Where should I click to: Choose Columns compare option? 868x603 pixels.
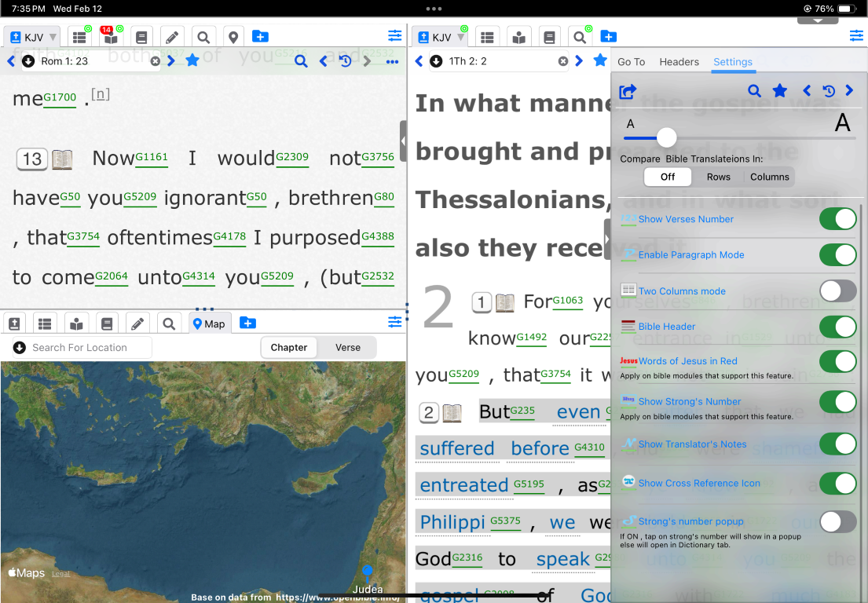[769, 177]
